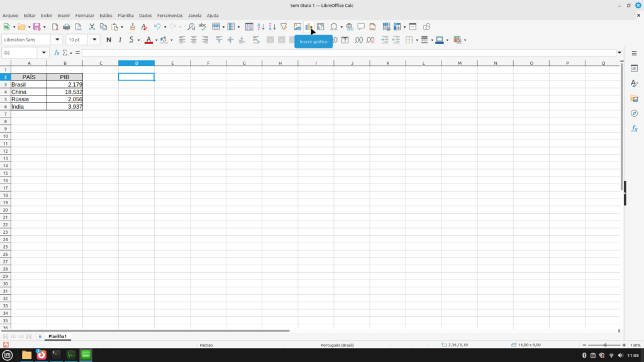This screenshot has height=362, width=644.
Task: Click the Print icon in toolbar
Action: pyautogui.click(x=66, y=27)
